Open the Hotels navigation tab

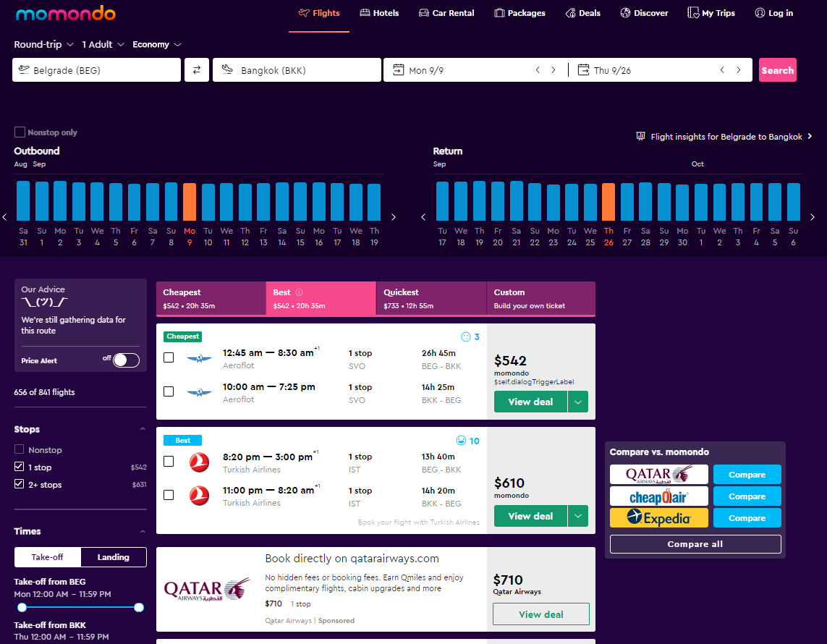pyautogui.click(x=379, y=13)
